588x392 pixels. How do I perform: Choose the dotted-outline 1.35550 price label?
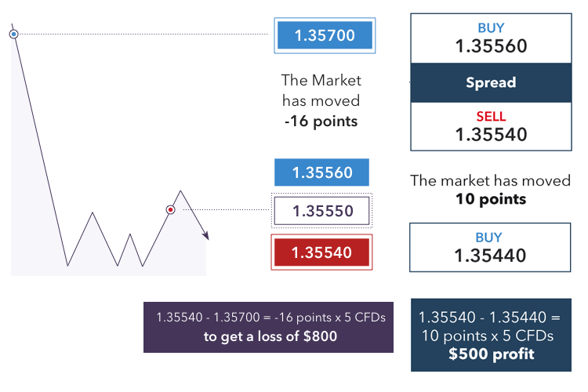321,211
